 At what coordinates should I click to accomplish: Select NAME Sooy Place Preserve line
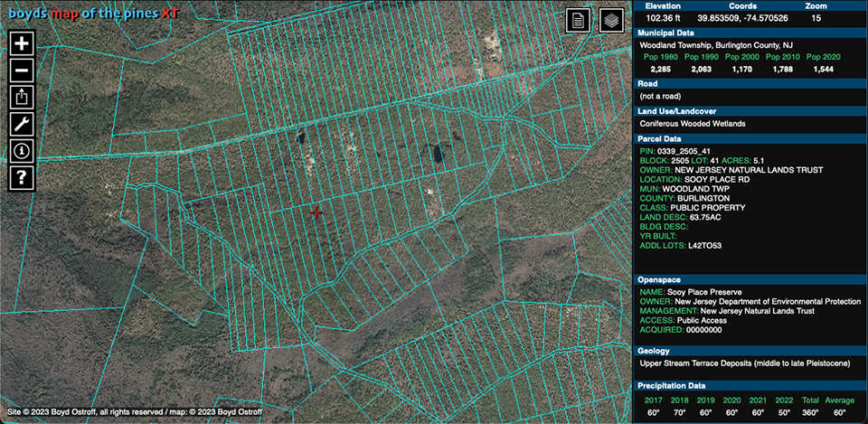tap(690, 292)
